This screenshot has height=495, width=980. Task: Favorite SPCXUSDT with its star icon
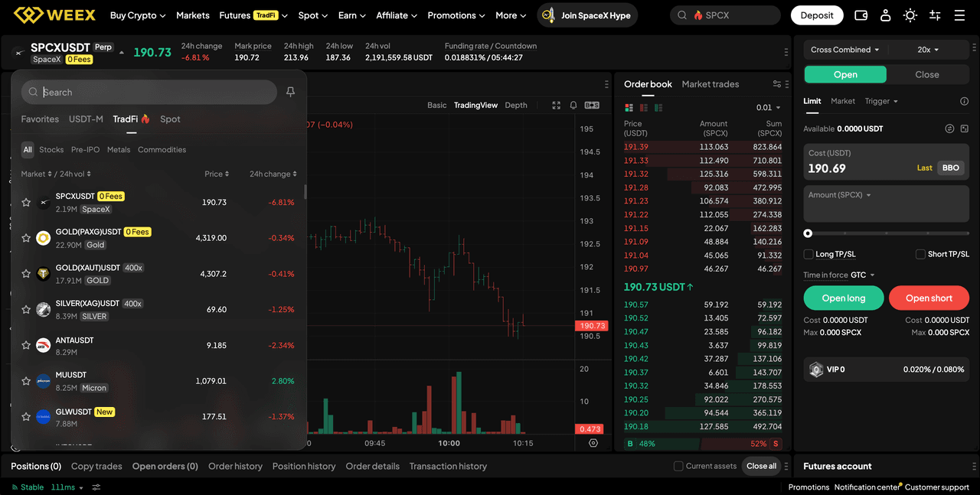point(26,203)
